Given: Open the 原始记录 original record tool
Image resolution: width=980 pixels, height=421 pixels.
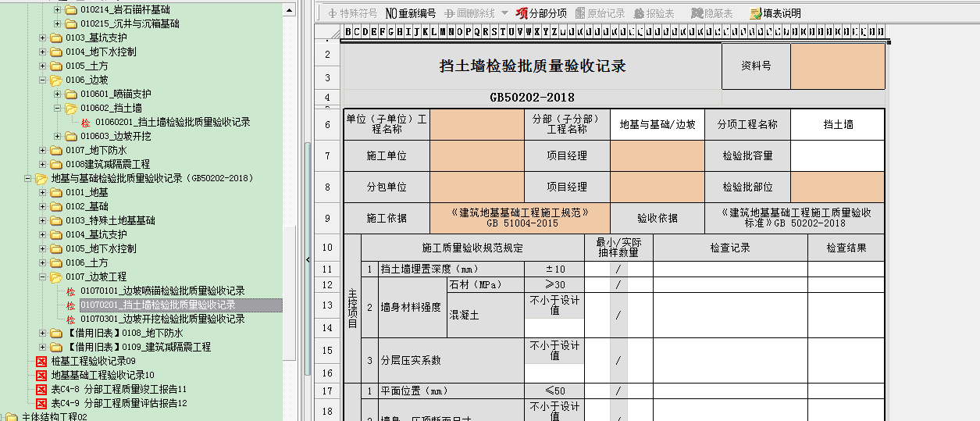Looking at the screenshot, I should [x=600, y=13].
